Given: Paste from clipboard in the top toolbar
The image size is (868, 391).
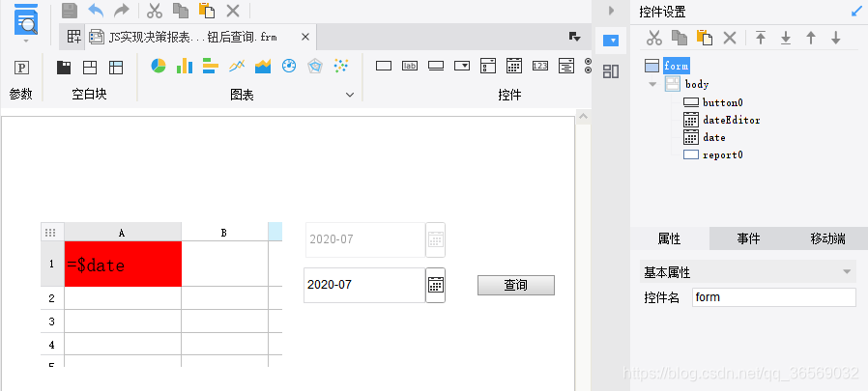Looking at the screenshot, I should (207, 11).
